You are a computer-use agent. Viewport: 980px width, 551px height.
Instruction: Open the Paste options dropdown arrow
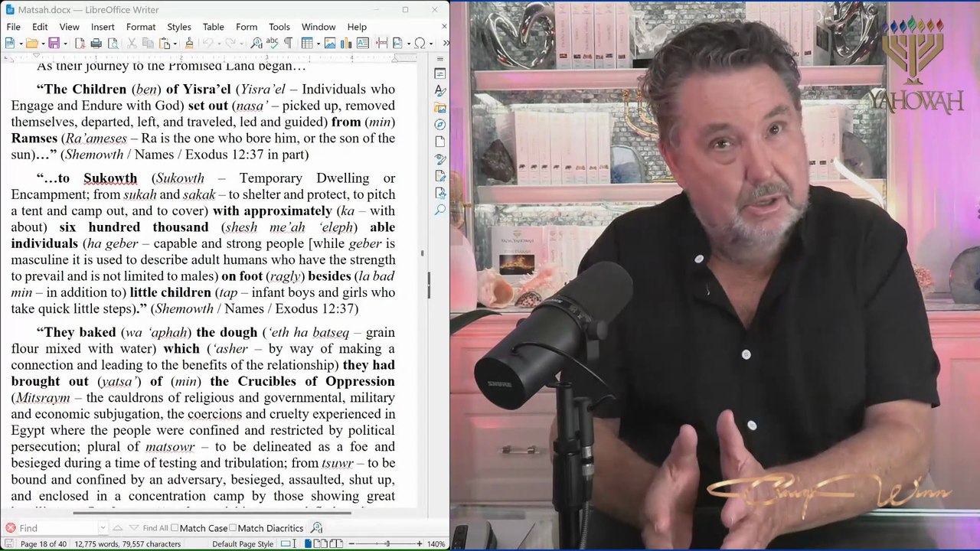174,44
